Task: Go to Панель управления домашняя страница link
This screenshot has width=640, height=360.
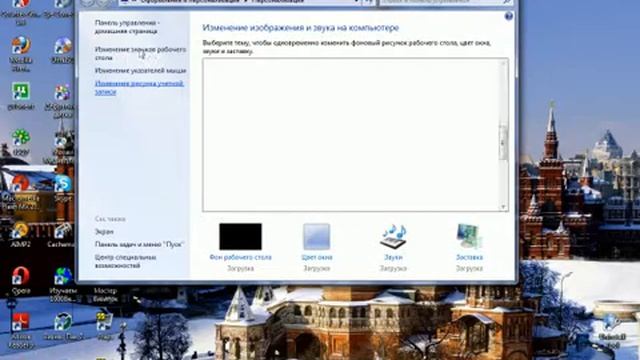Action: click(127, 27)
